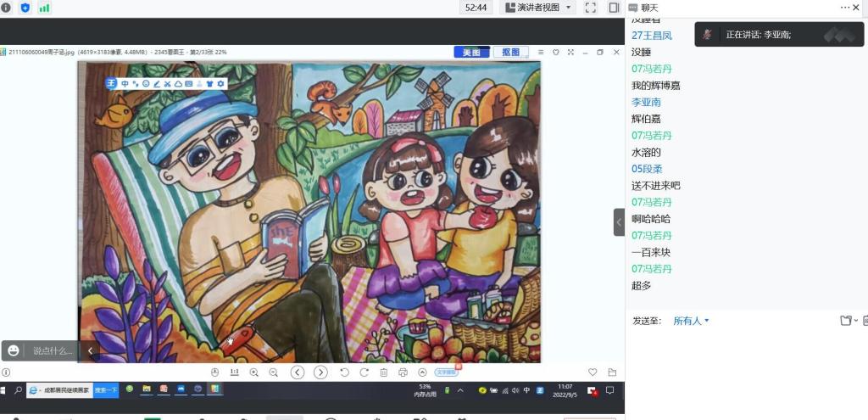Show the next image

(x=320, y=372)
